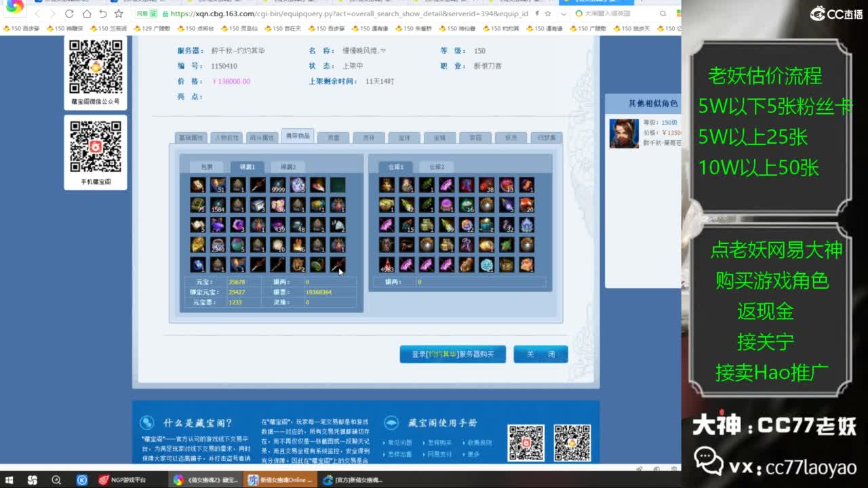The image size is (868, 488).
Task: Go back with the browser back arrow
Action: click(37, 14)
